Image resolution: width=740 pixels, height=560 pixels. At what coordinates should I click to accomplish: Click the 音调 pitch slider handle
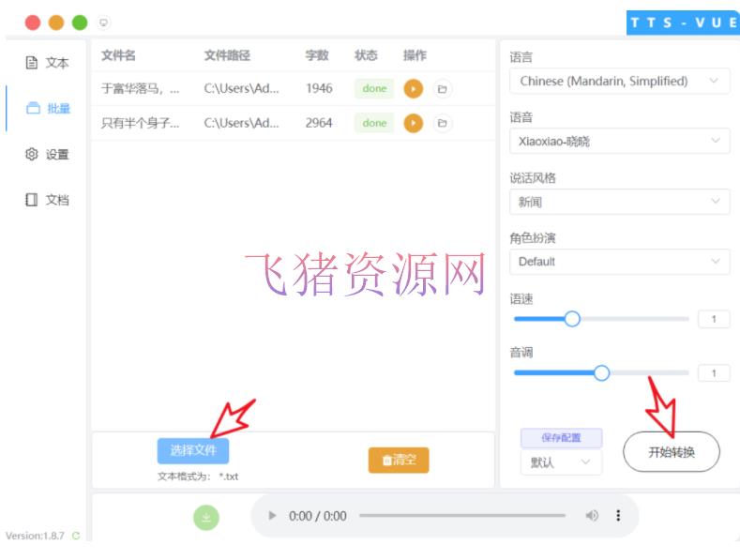pyautogui.click(x=602, y=373)
